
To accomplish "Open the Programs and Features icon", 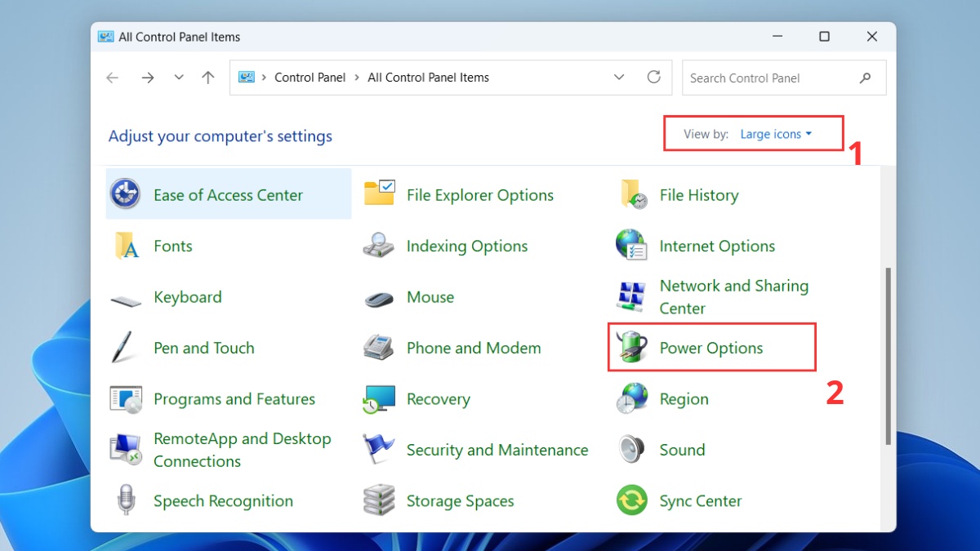I will tap(126, 399).
